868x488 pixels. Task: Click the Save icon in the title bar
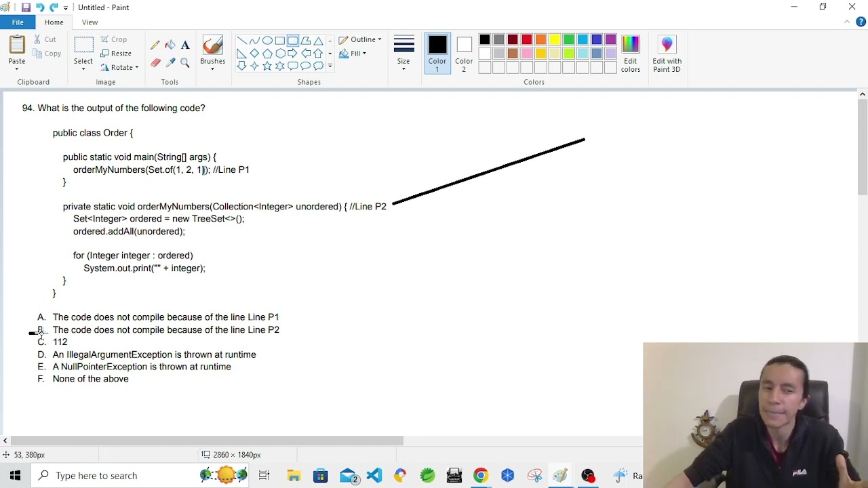26,7
